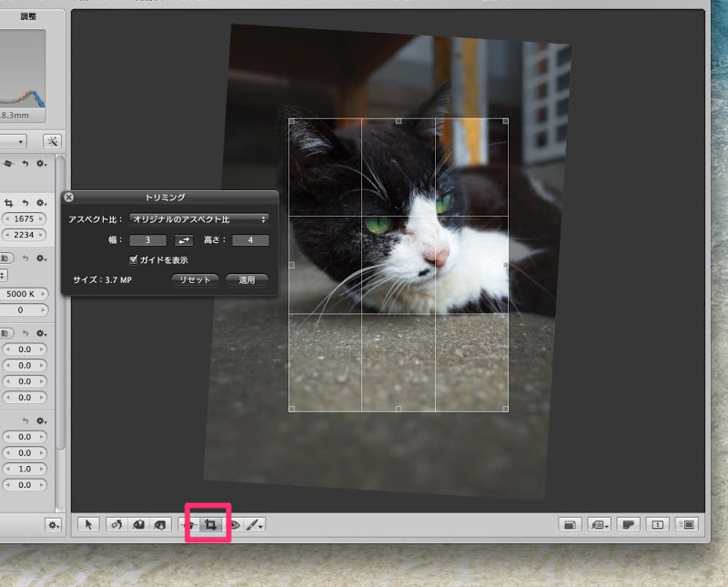Click the rotate left tool
The height and width of the screenshot is (587, 728).
(116, 525)
